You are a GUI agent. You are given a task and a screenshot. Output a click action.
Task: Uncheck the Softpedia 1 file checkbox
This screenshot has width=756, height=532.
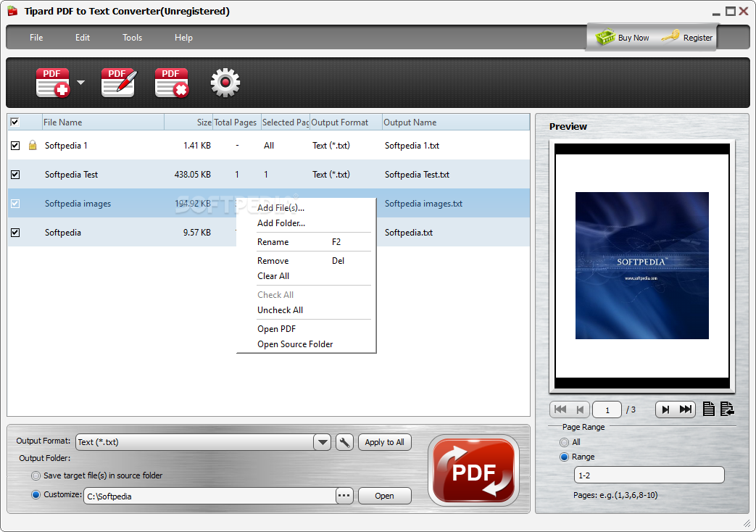point(15,145)
